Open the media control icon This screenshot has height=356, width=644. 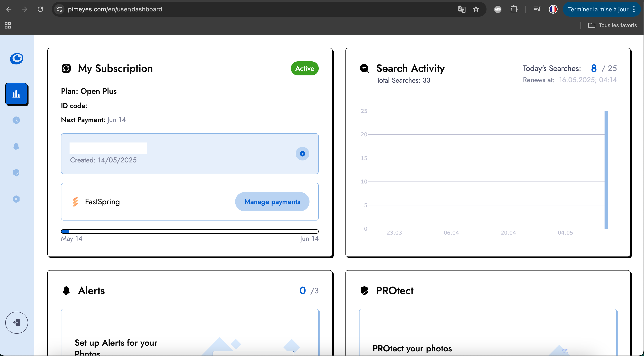click(537, 9)
